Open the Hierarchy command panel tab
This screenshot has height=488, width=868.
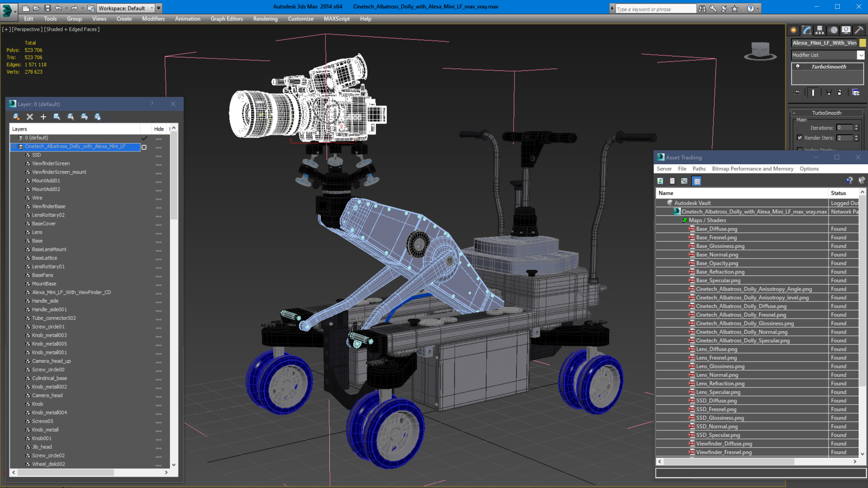pyautogui.click(x=820, y=30)
